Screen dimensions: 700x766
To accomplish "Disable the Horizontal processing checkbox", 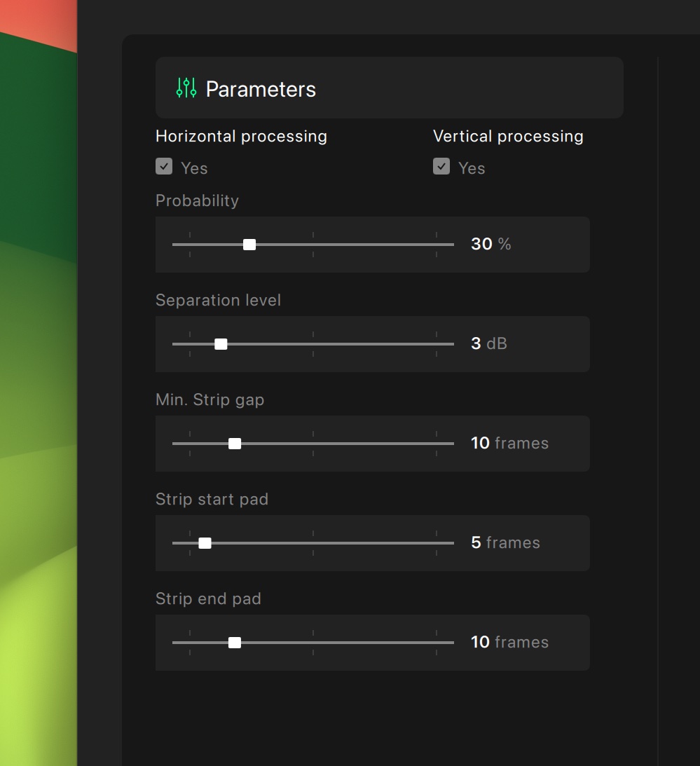I will coord(164,166).
